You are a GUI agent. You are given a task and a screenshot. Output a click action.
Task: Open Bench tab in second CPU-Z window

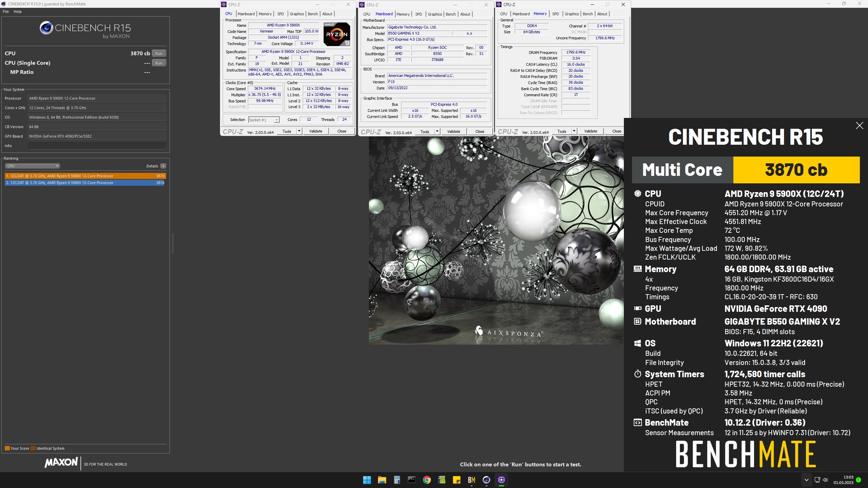tap(451, 14)
